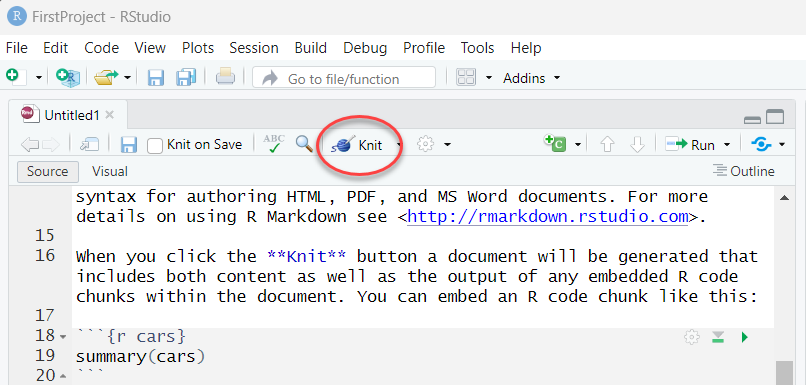
Task: Enable the Knit on Save checkbox
Action: (155, 145)
